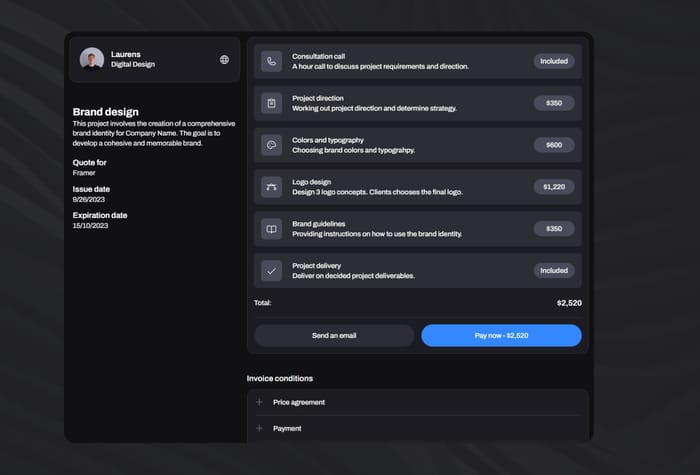The height and width of the screenshot is (475, 700).
Task: Click the $600 price badge
Action: pyautogui.click(x=554, y=145)
